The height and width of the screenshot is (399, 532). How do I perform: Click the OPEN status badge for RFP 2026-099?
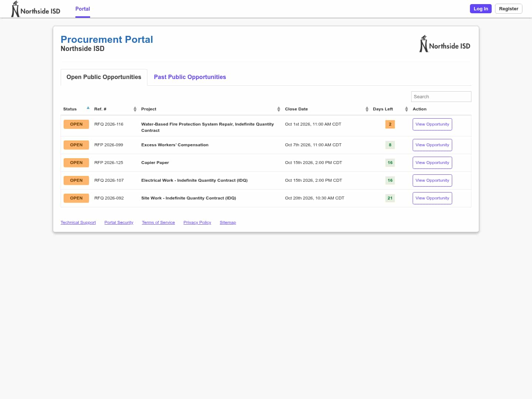76,145
